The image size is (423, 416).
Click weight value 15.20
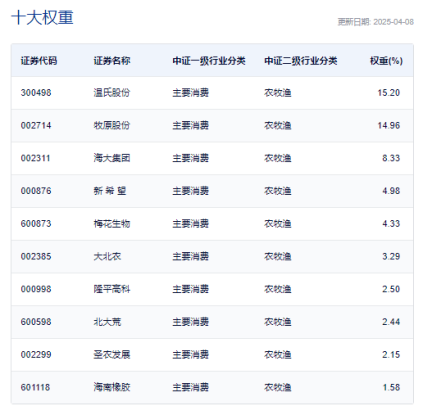pyautogui.click(x=388, y=93)
